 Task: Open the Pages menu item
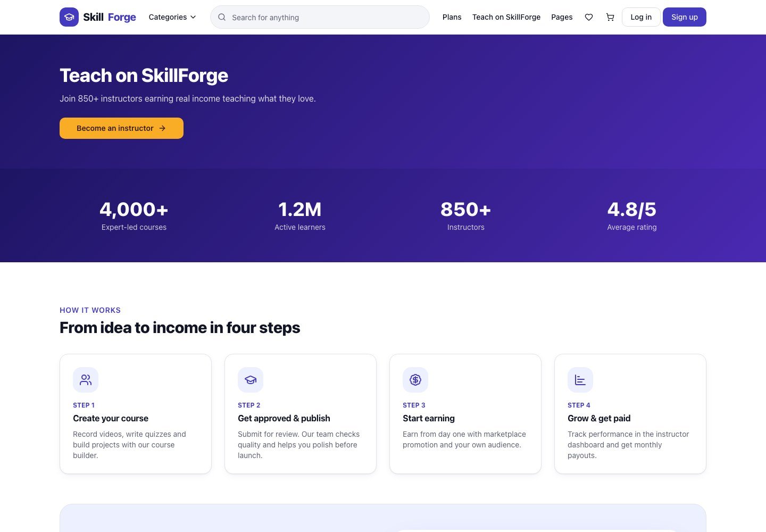click(x=562, y=17)
